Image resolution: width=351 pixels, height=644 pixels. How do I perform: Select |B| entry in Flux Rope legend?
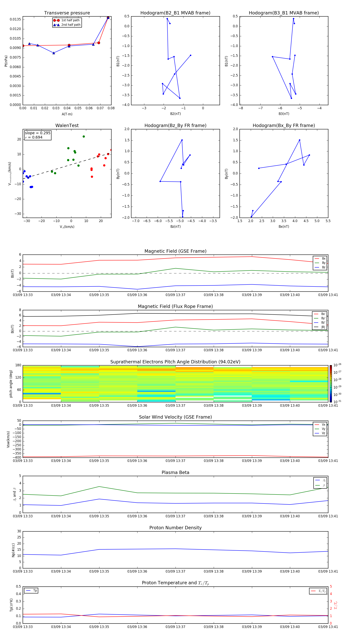coord(320,327)
